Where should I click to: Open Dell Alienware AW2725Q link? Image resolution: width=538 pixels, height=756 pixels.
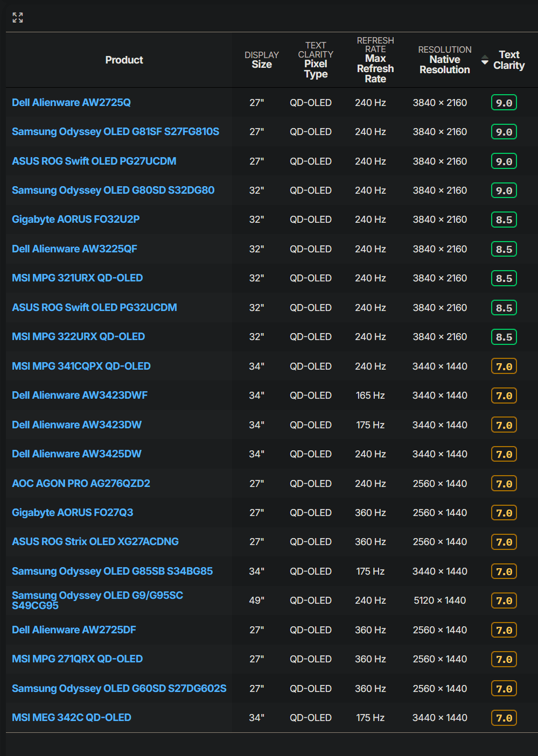[72, 102]
